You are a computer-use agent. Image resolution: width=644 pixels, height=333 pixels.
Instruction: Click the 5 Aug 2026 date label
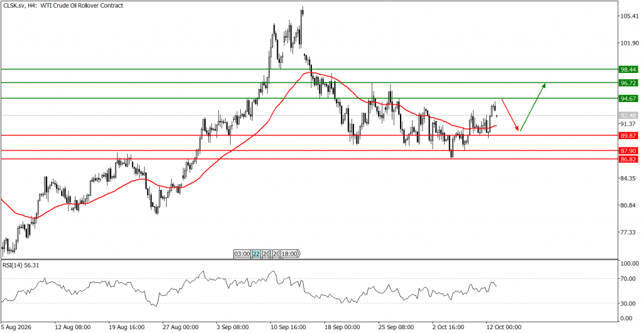(x=15, y=327)
